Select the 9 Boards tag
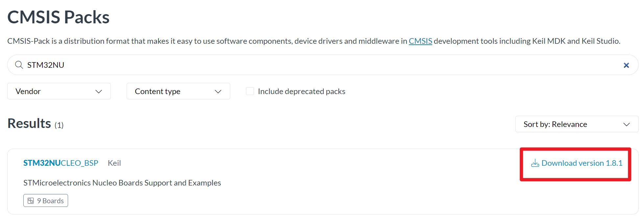The image size is (644, 223). [x=46, y=201]
